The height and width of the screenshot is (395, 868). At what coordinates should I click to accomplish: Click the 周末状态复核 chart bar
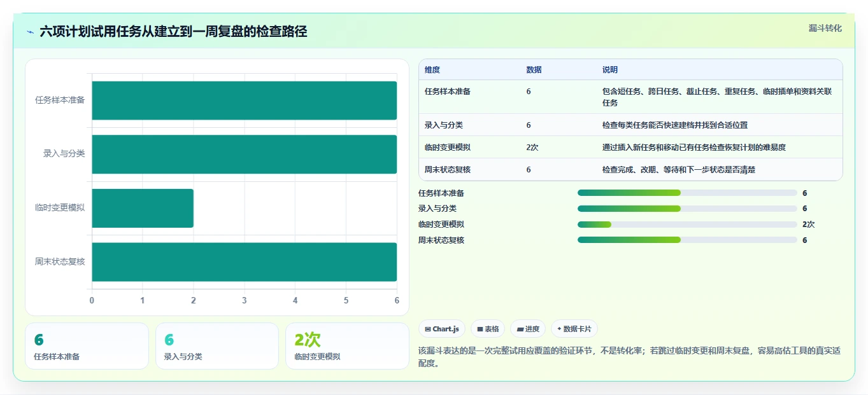click(x=245, y=261)
